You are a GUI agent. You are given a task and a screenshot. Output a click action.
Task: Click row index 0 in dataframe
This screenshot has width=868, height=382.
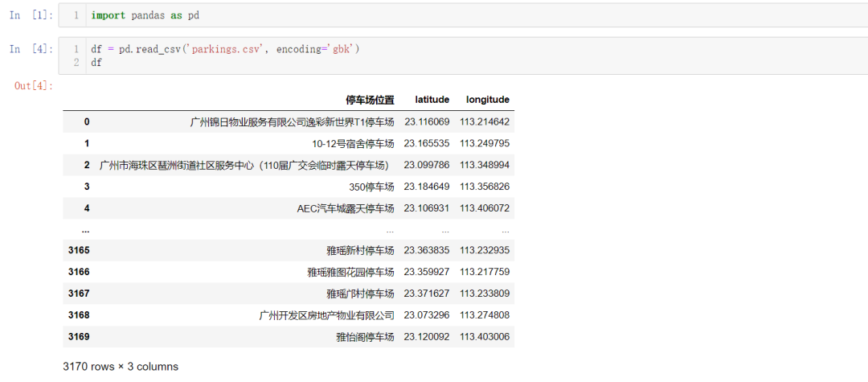pos(87,121)
